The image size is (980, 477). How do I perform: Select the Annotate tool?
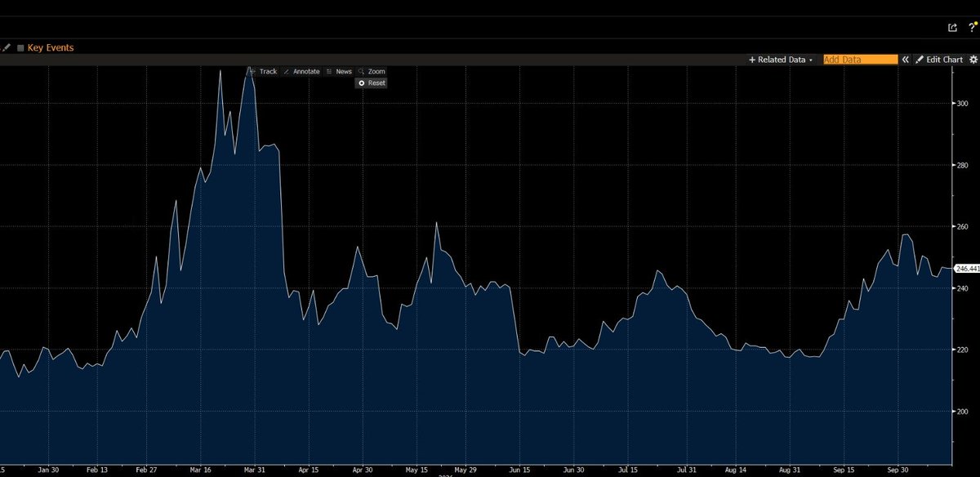[301, 72]
